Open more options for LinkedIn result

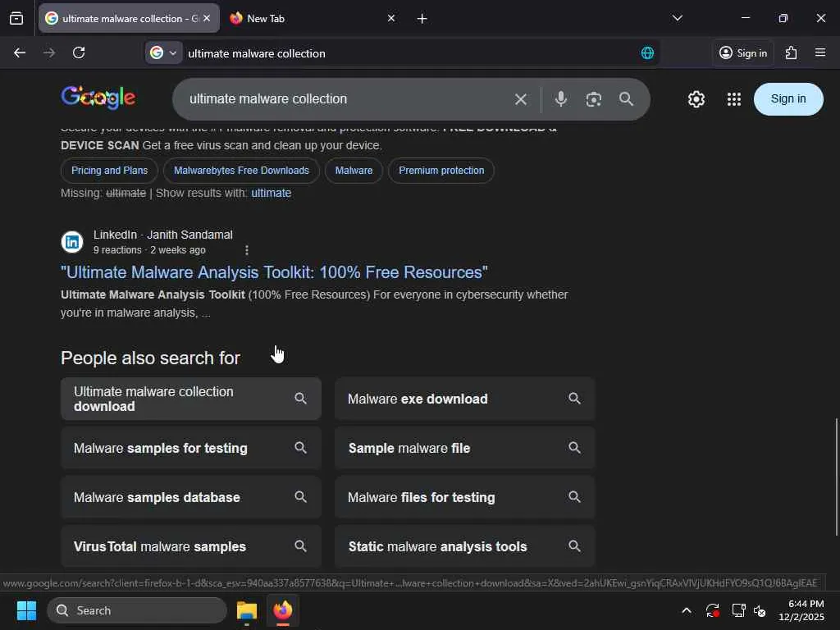click(246, 250)
